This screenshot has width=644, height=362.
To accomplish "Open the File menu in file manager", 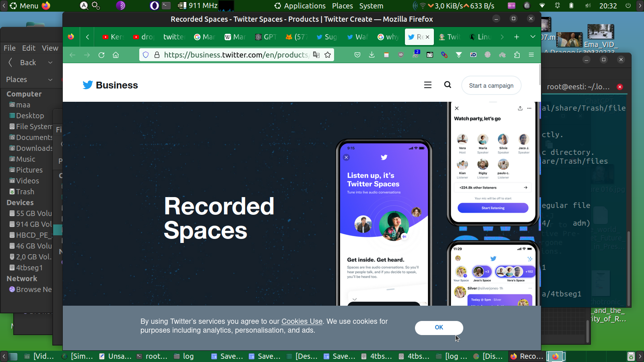I will 10,48.
